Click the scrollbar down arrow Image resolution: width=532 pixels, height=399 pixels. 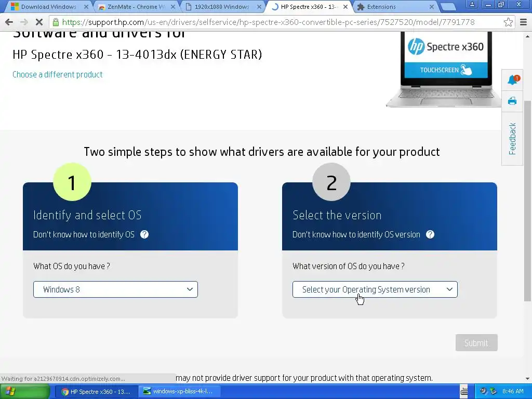[527, 379]
